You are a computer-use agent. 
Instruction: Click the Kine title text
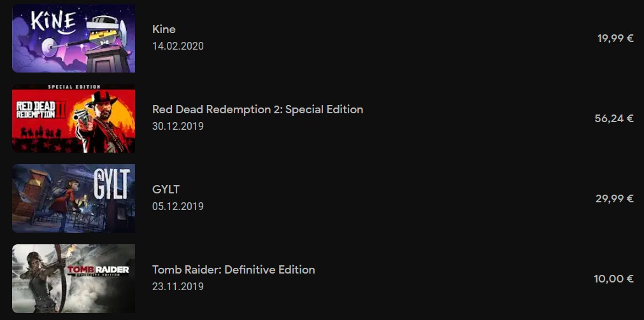coord(164,29)
